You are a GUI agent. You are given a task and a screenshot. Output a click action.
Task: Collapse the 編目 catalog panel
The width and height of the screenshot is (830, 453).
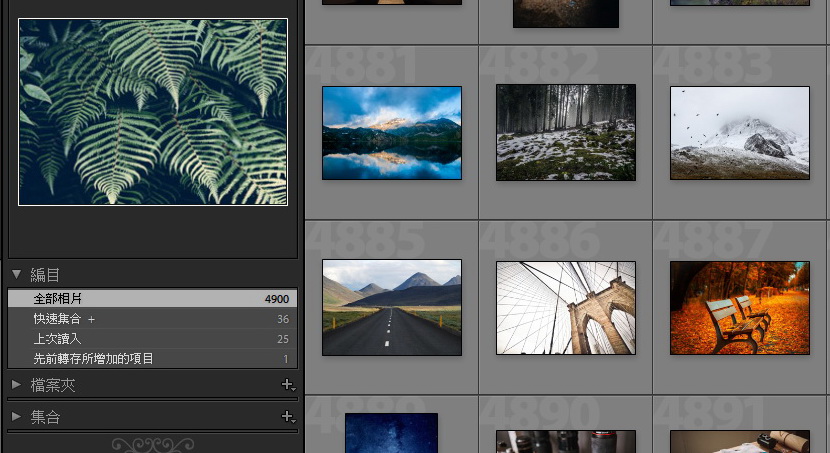tap(16, 274)
